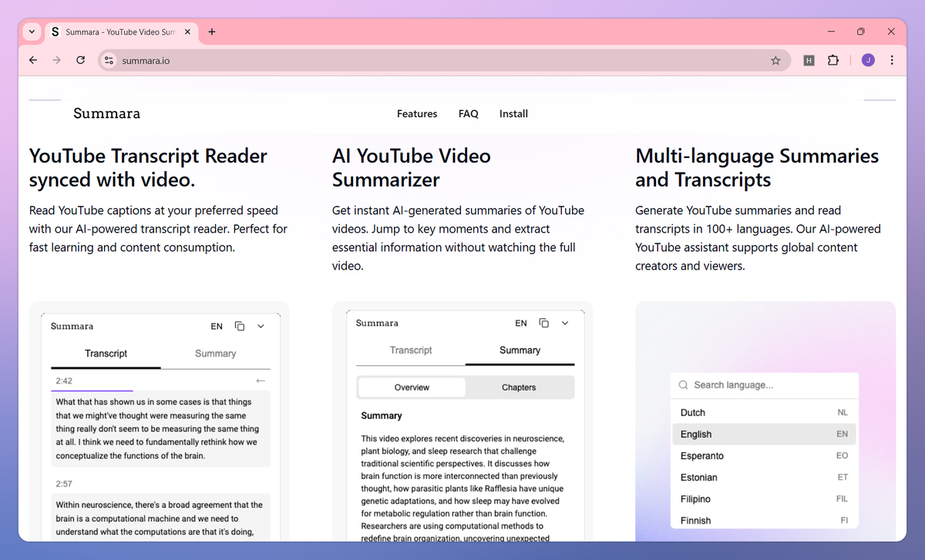This screenshot has height=560, width=925.
Task: Open the tab search dropdown arrow
Action: pyautogui.click(x=32, y=32)
